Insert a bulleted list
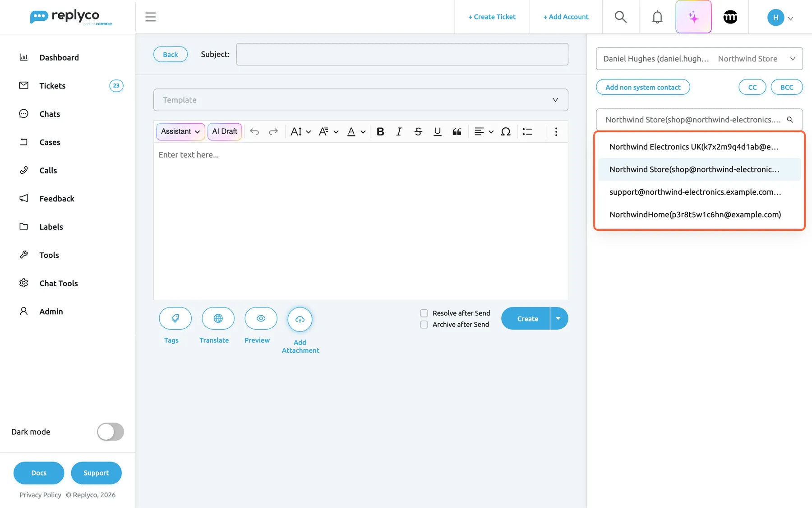The width and height of the screenshot is (812, 508). coord(527,131)
